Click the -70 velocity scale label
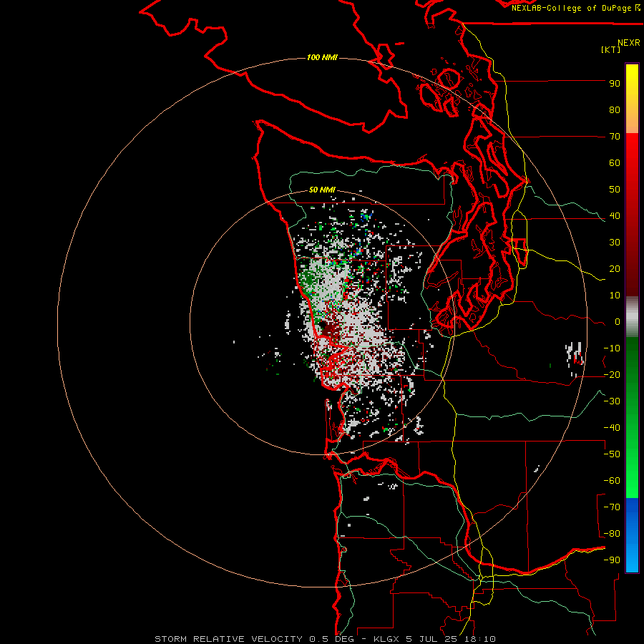This screenshot has width=644, height=644. pos(612,507)
